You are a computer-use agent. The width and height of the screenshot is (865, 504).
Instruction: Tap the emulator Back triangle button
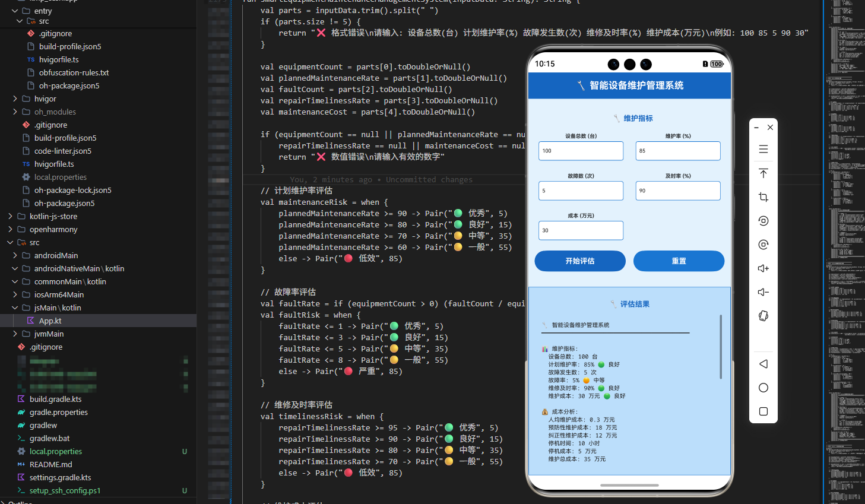(x=763, y=364)
